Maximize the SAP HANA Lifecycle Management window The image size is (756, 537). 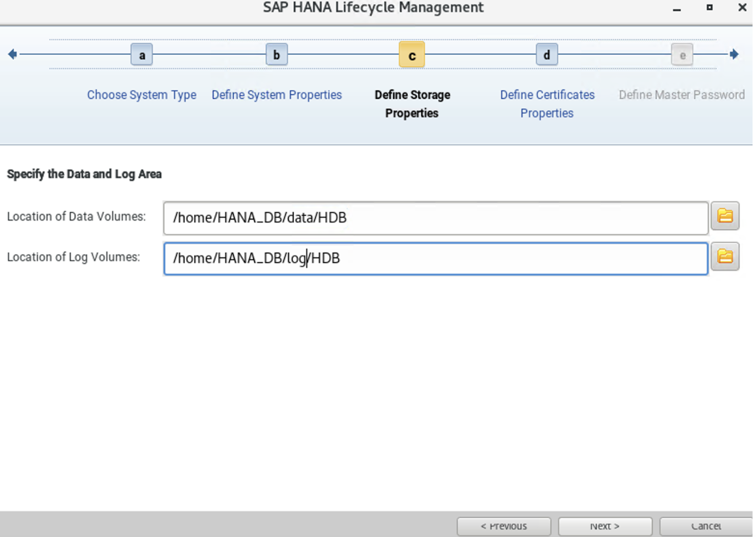709,8
